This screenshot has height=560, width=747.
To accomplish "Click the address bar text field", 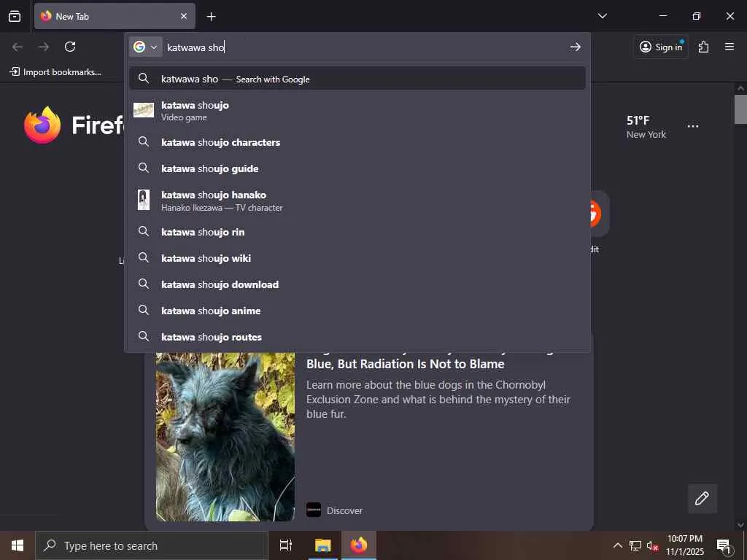I will tap(365, 47).
